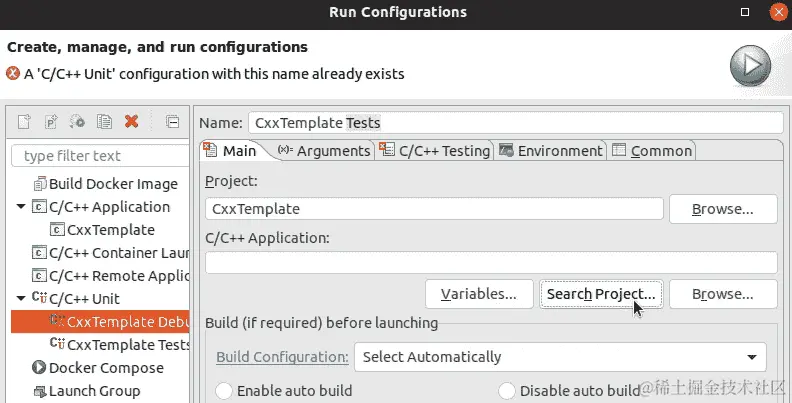Screen dimensions: 792x403
Task: Click the large green Run icon
Action: point(750,66)
